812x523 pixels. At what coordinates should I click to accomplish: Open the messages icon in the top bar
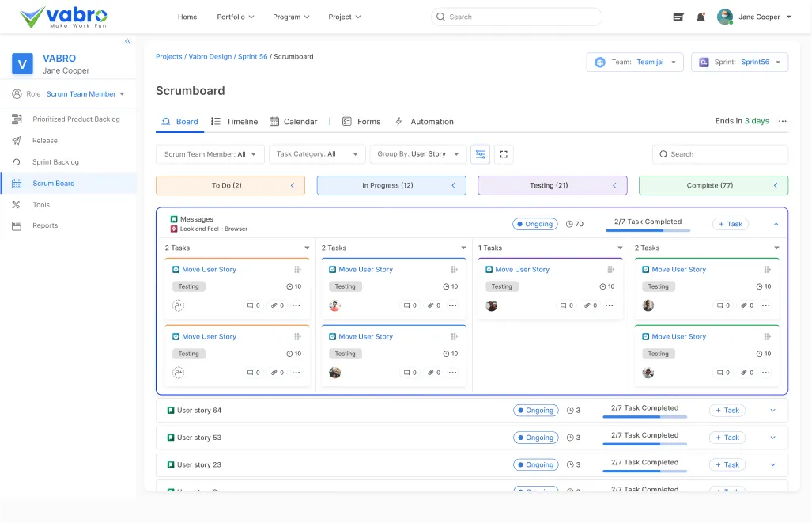(x=678, y=16)
